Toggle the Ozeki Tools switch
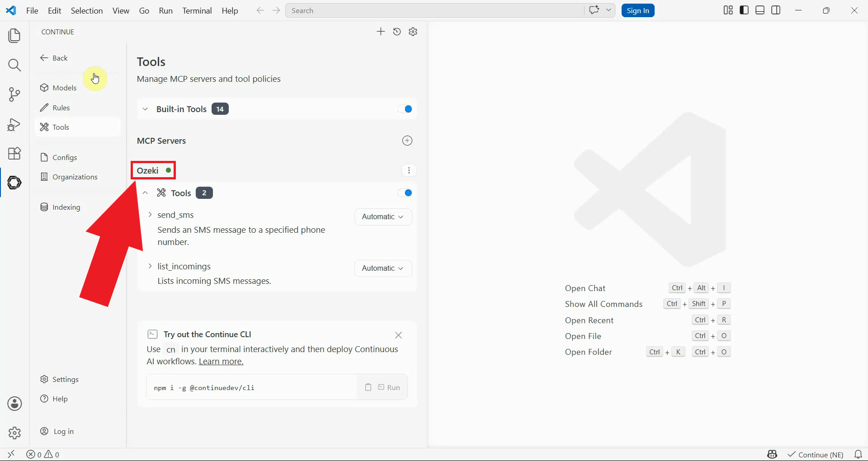Viewport: 868px width, 461px height. [405, 193]
